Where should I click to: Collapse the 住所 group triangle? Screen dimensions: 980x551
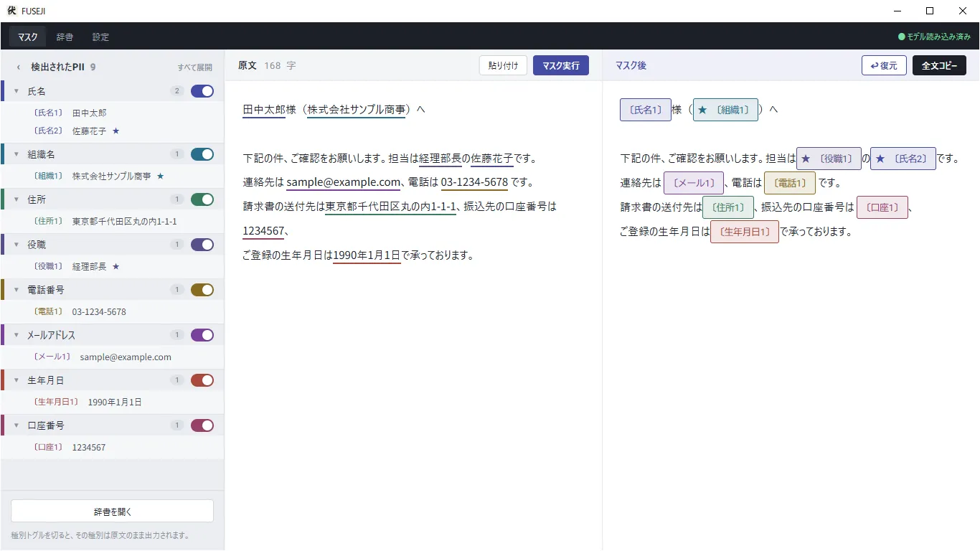(x=17, y=199)
